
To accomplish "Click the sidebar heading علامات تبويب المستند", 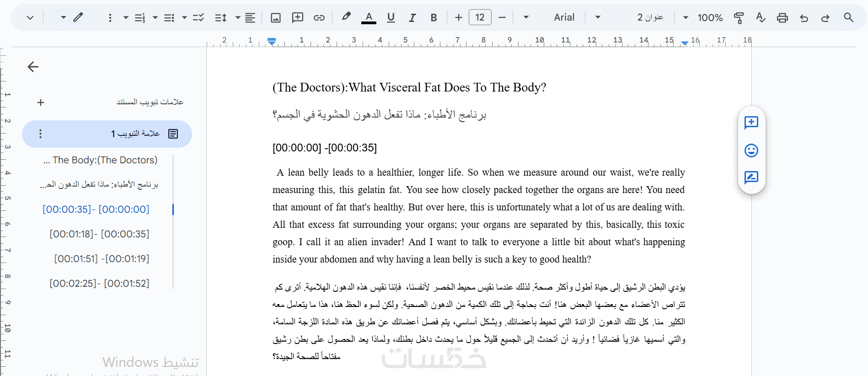I will coord(150,102).
